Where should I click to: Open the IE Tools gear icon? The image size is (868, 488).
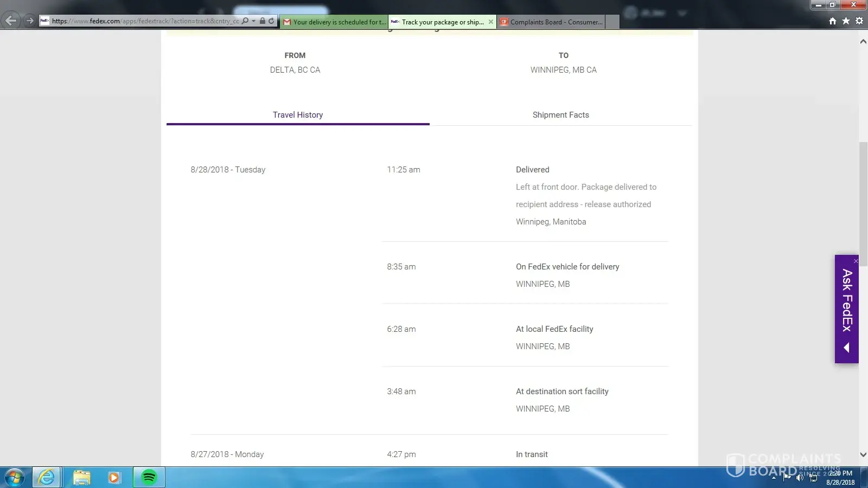(x=859, y=21)
